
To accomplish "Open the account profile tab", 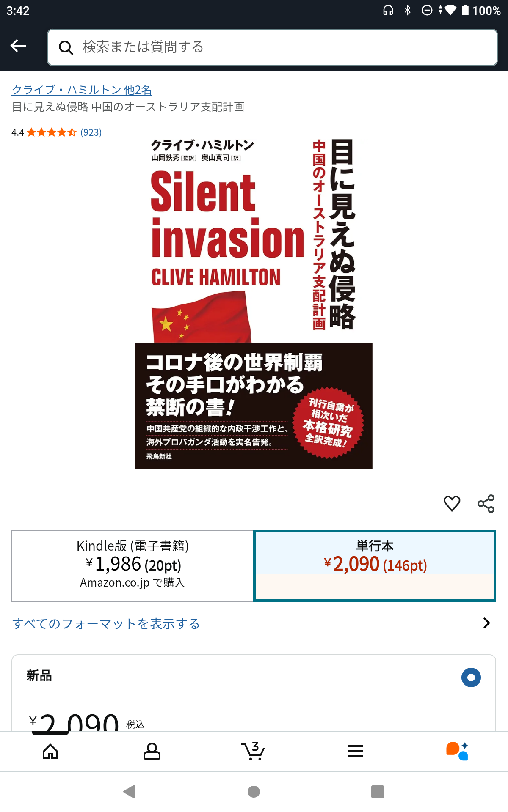I will tap(152, 752).
